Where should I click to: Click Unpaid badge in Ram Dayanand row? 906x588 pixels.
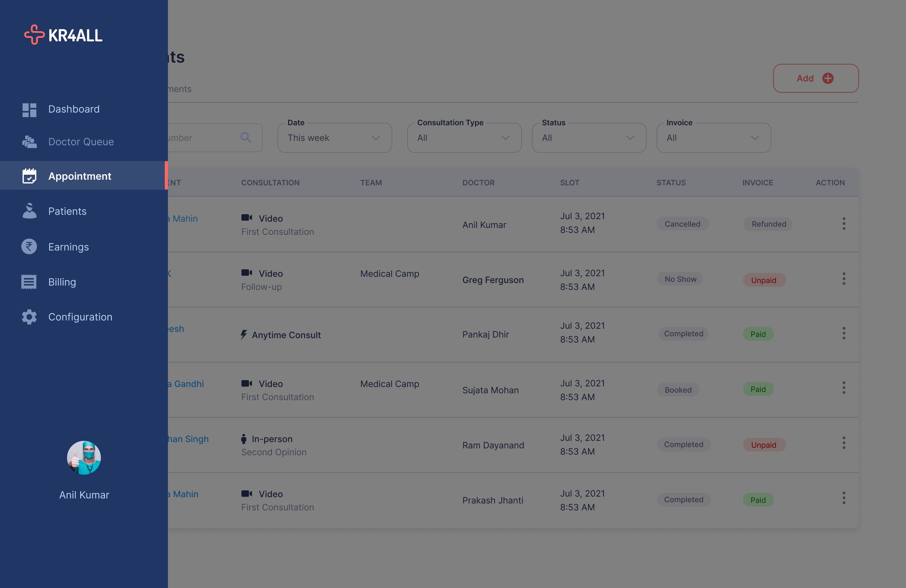pyautogui.click(x=764, y=445)
